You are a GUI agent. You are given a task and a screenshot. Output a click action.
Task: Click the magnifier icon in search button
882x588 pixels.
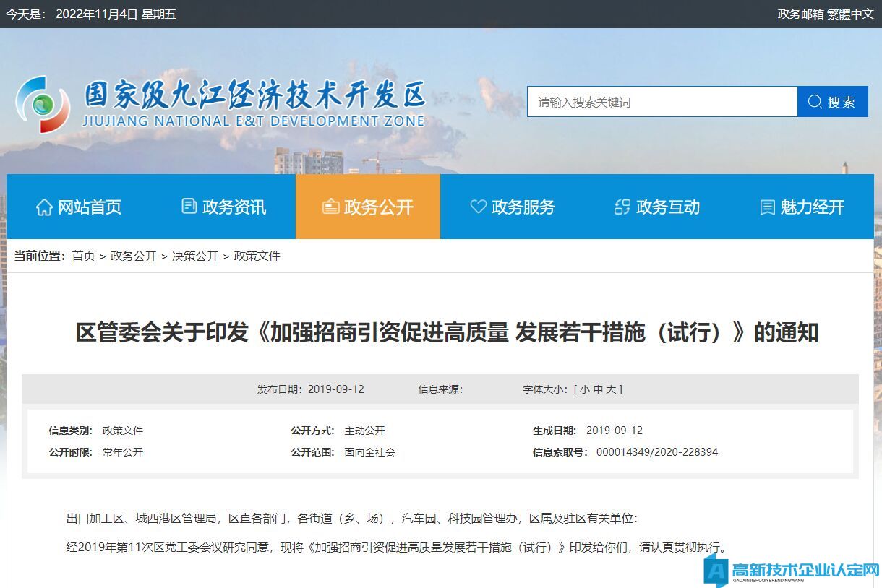(815, 102)
